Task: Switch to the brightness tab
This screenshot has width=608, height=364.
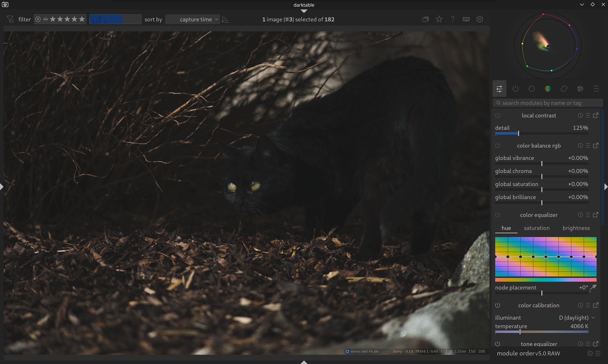Action: (576, 228)
